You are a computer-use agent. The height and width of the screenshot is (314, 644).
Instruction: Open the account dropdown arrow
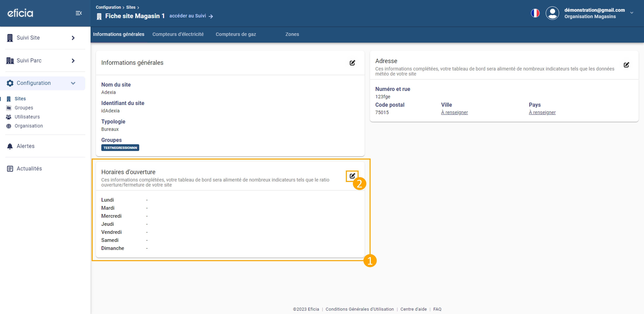632,13
